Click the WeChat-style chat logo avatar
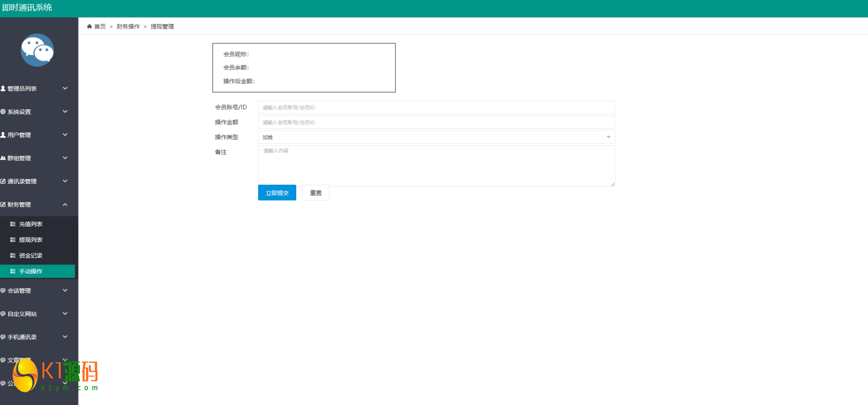Viewport: 868px width, 405px height. pyautogui.click(x=37, y=50)
